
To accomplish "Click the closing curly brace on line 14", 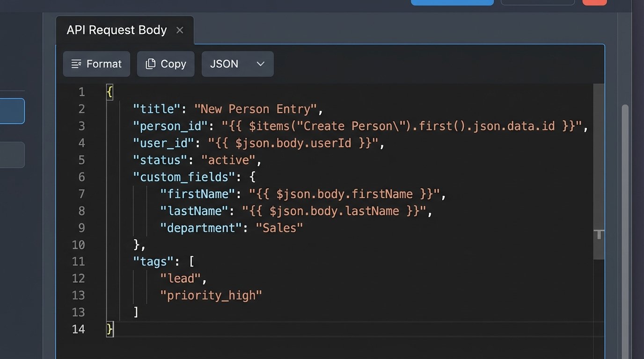I will [110, 329].
